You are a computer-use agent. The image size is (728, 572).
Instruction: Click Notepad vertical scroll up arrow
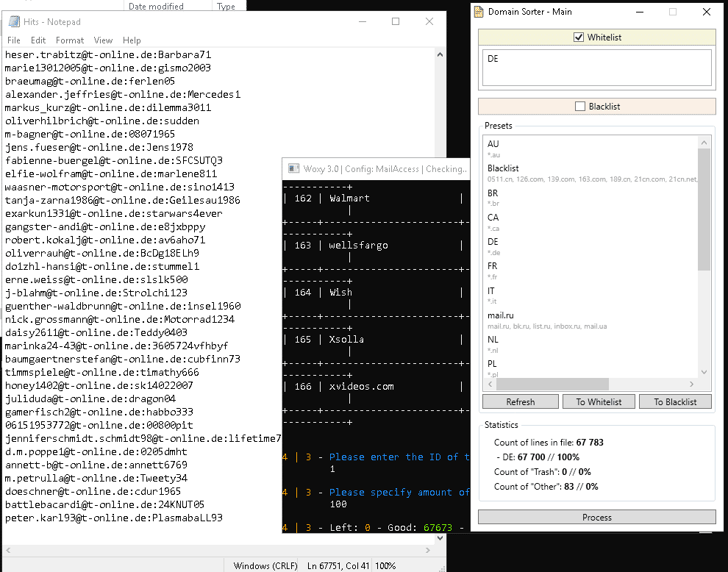(x=440, y=54)
